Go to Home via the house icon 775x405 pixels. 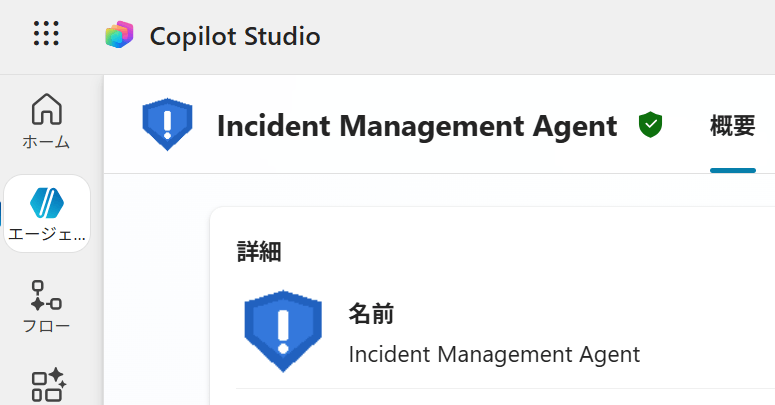point(47,109)
